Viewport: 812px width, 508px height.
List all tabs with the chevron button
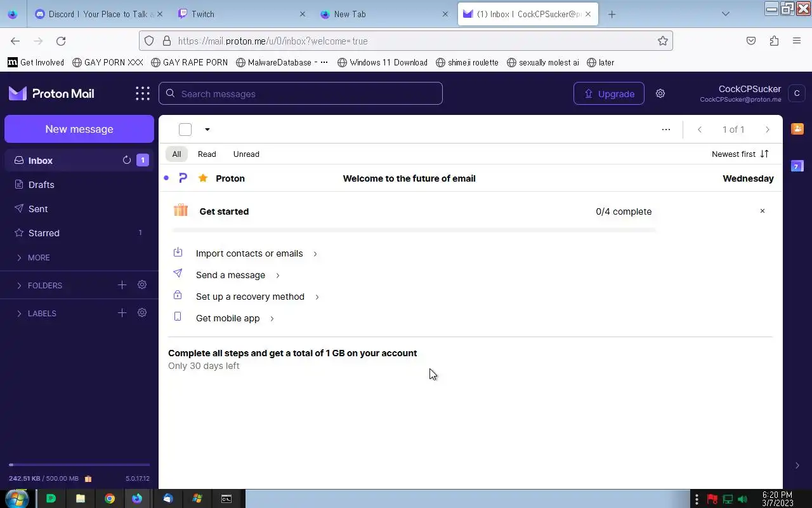click(x=726, y=14)
